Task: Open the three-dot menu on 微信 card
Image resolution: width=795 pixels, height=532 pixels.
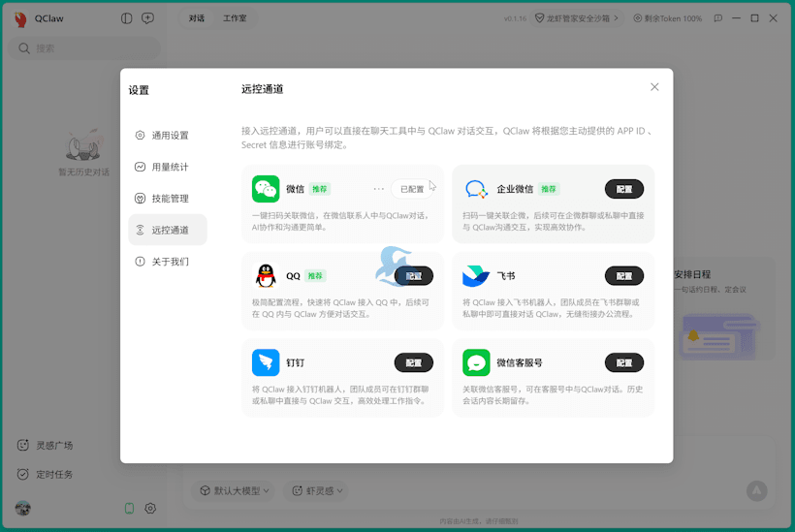Action: pos(379,189)
